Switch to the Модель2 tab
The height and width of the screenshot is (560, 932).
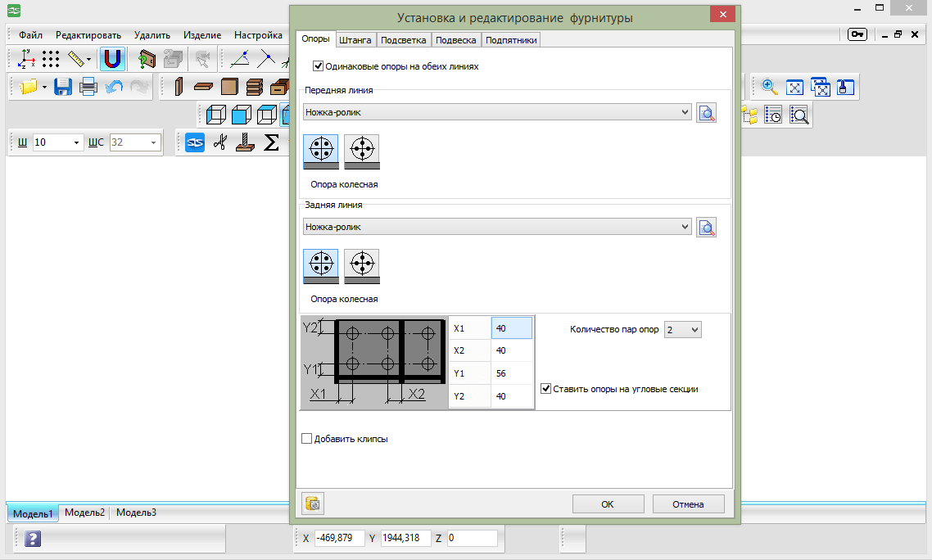[84, 513]
